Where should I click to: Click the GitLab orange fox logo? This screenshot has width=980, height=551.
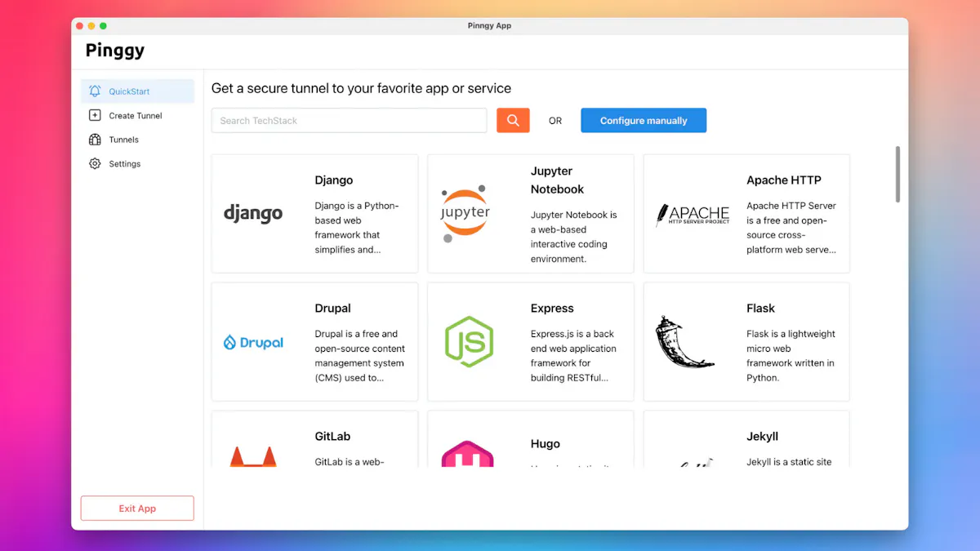pyautogui.click(x=253, y=455)
